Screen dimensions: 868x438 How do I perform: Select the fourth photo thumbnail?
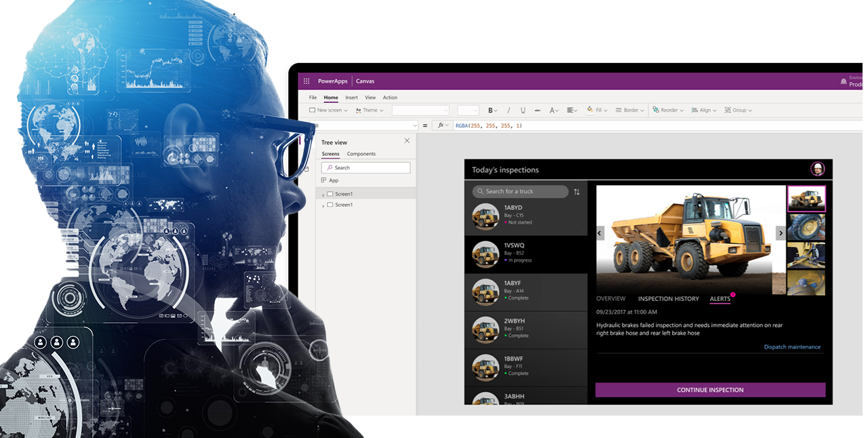[806, 282]
